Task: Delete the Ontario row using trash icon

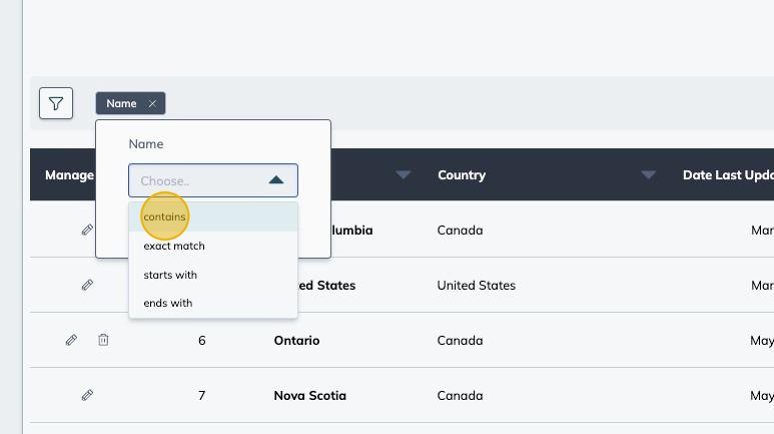Action: point(103,340)
